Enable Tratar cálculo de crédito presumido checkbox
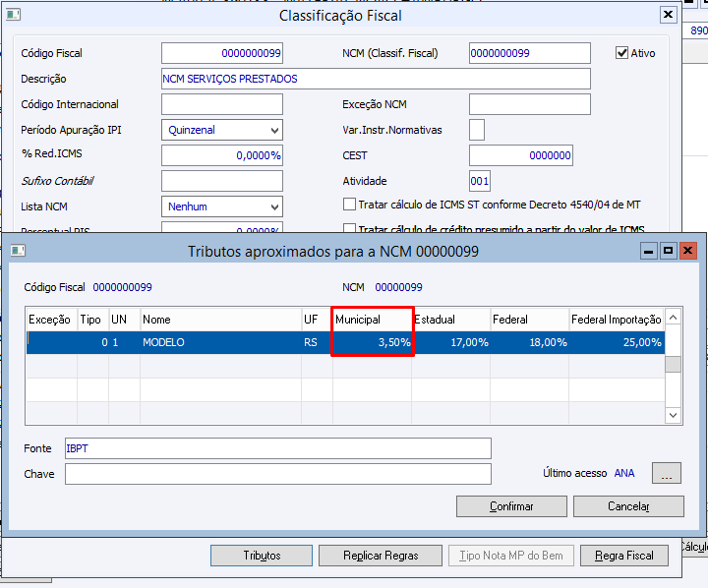 pos(349,228)
